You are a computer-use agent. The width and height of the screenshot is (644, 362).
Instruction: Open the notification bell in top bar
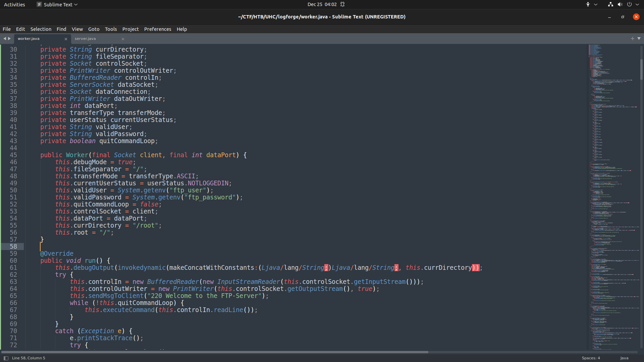(x=342, y=4)
